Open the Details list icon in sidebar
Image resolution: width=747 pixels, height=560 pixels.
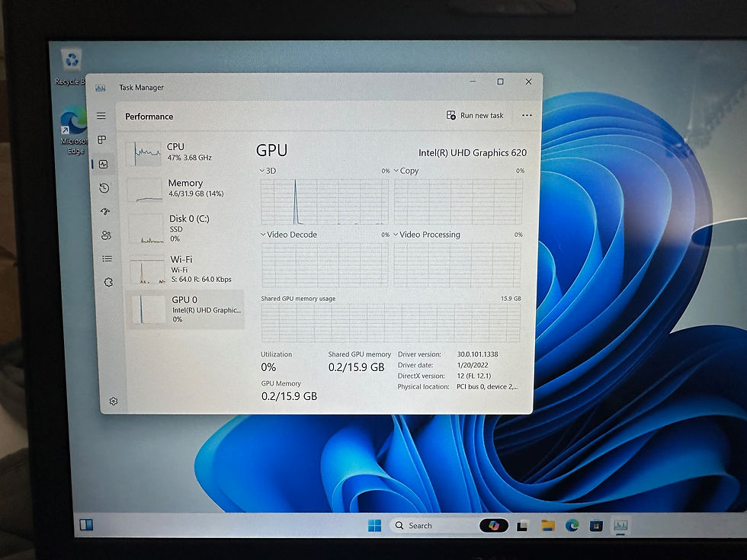107,258
